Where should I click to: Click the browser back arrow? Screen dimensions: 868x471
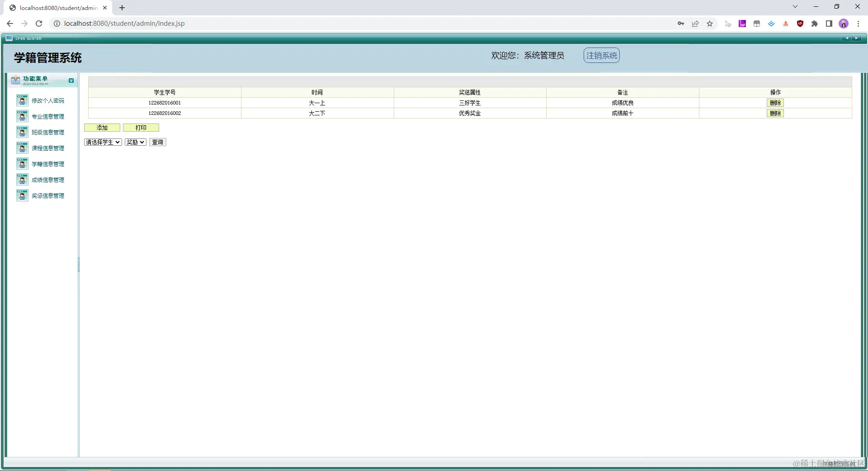[x=10, y=24]
